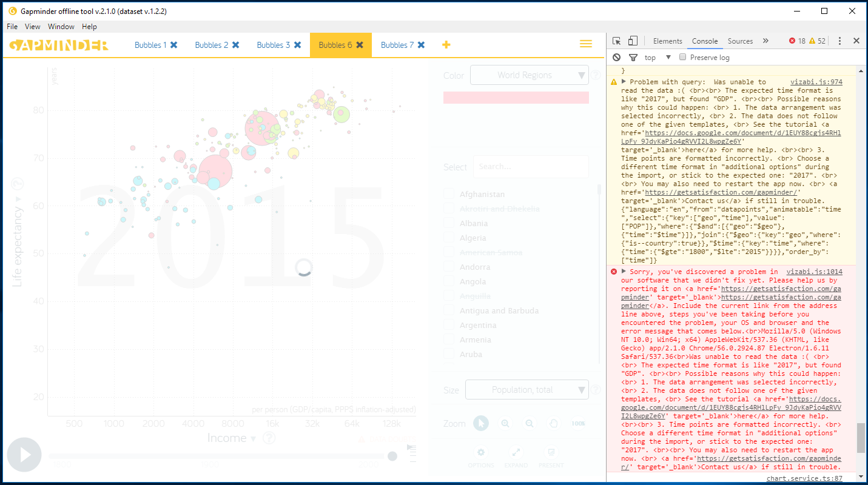
Task: Check the Angola checkbox
Action: pyautogui.click(x=449, y=282)
